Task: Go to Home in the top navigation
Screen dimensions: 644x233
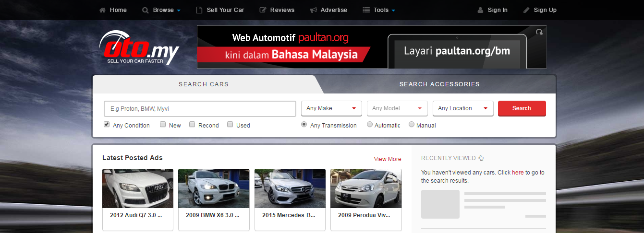Action: [118, 10]
